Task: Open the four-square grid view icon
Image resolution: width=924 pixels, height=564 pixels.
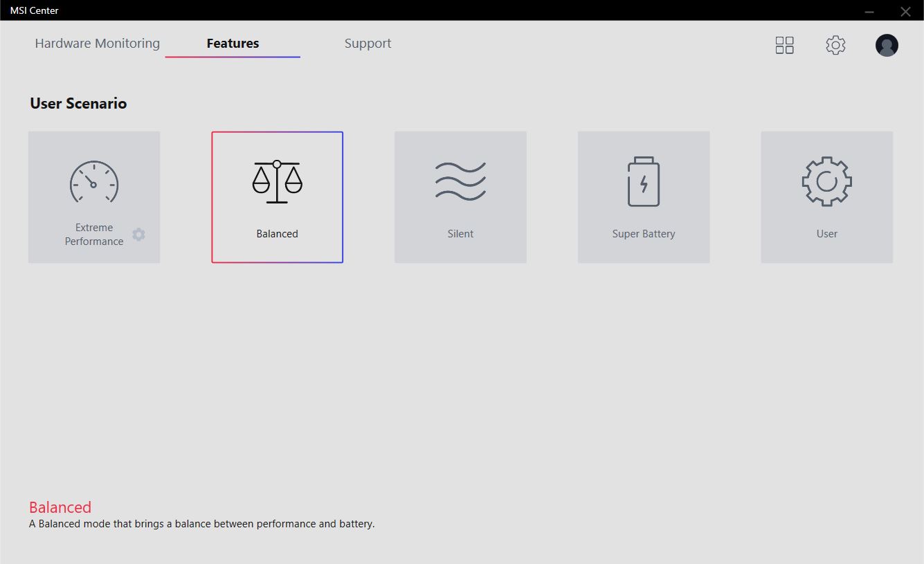Action: tap(784, 46)
